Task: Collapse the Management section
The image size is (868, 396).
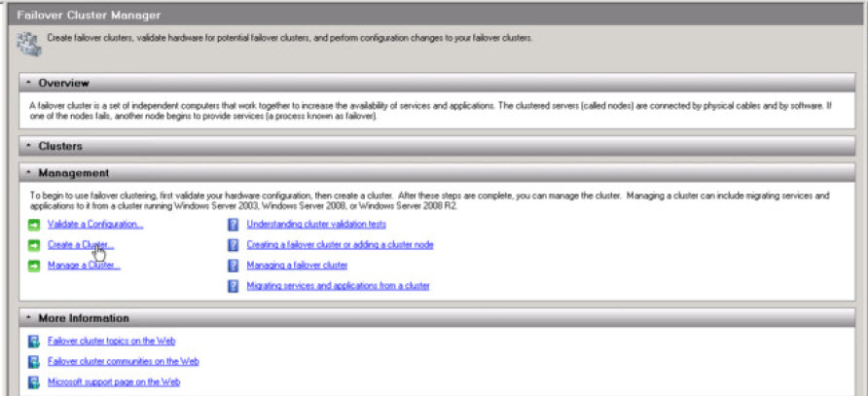Action: click(29, 173)
